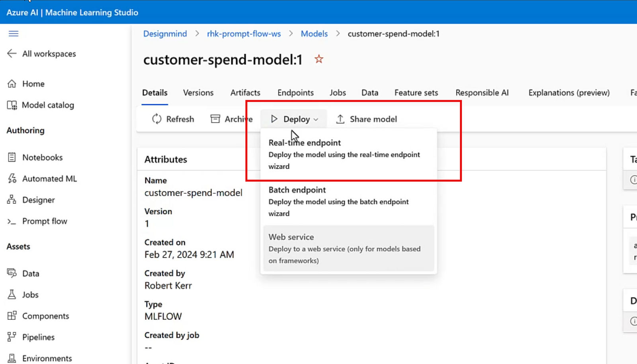Image resolution: width=637 pixels, height=364 pixels.
Task: Switch to the Versions tab
Action: (x=198, y=92)
